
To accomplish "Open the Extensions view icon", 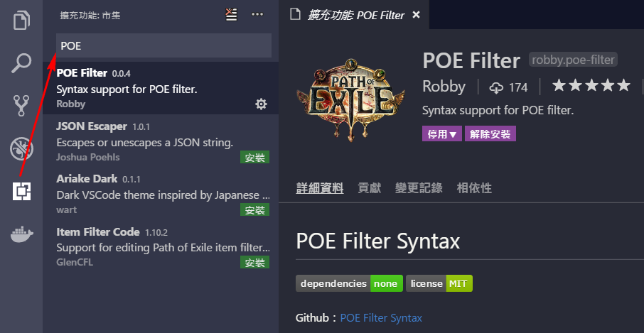I will [21, 191].
